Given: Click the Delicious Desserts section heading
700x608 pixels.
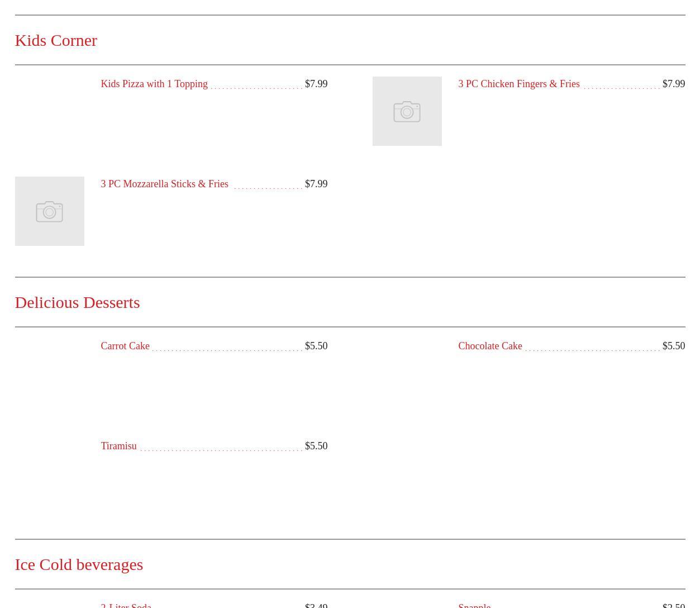Looking at the screenshot, I should pos(77,302).
